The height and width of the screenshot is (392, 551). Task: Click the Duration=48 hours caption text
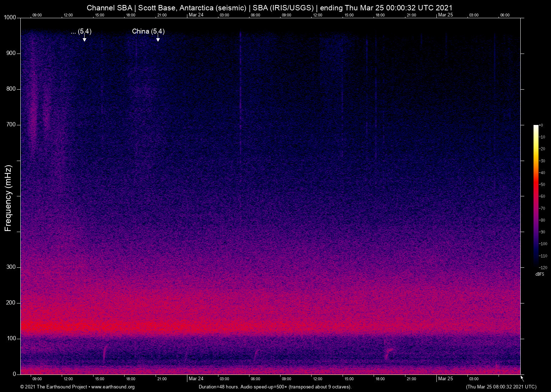(x=275, y=387)
